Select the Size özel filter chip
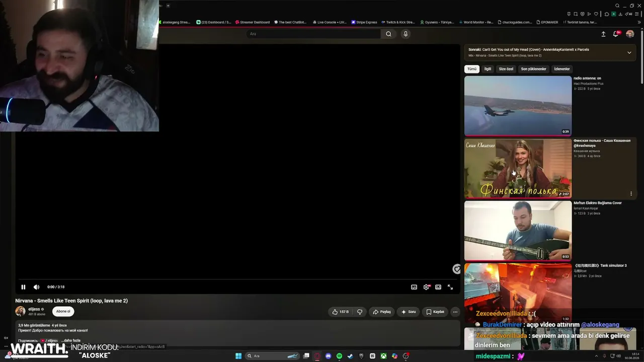The width and height of the screenshot is (644, 362). (506, 69)
